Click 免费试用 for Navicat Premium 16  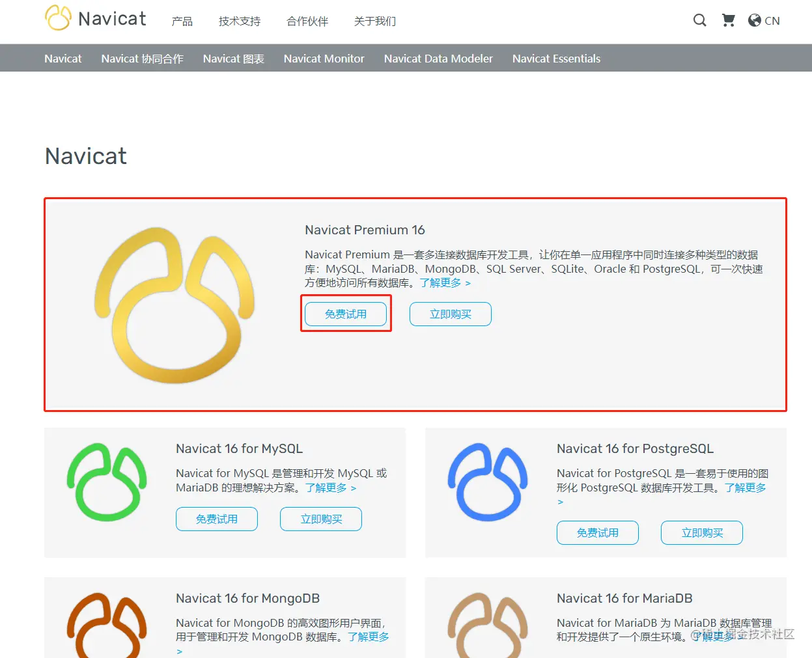click(x=346, y=314)
